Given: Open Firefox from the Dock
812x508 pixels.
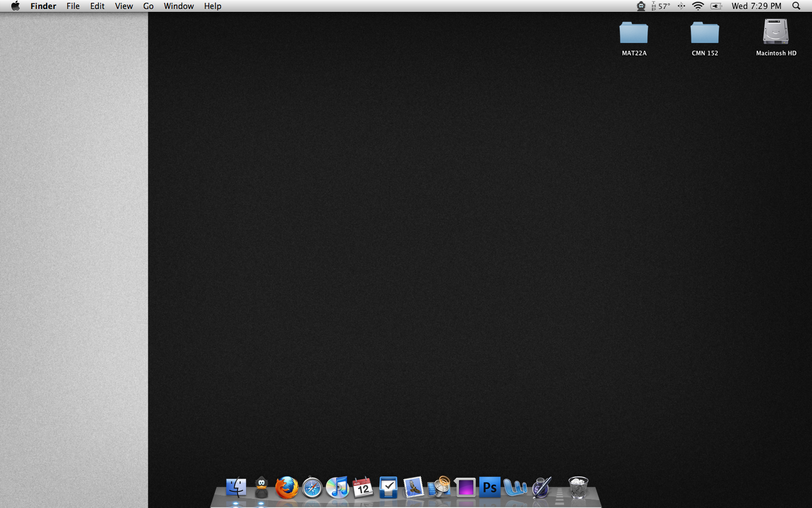Looking at the screenshot, I should coord(286,488).
